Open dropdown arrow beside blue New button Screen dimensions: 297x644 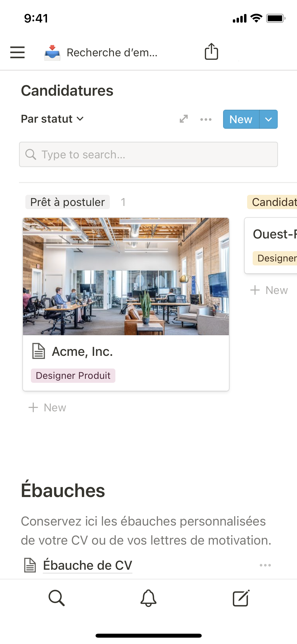[268, 119]
